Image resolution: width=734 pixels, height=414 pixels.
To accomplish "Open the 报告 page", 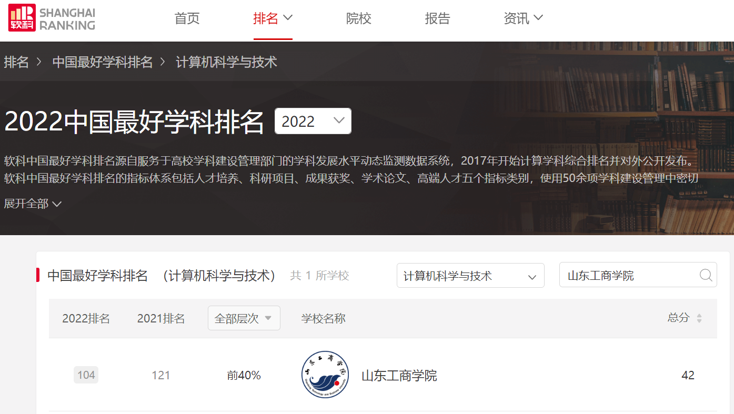I will click(x=437, y=18).
